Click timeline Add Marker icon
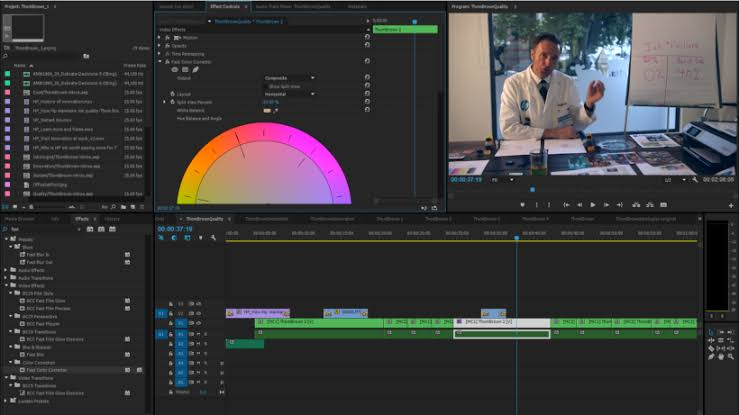 pyautogui.click(x=200, y=238)
